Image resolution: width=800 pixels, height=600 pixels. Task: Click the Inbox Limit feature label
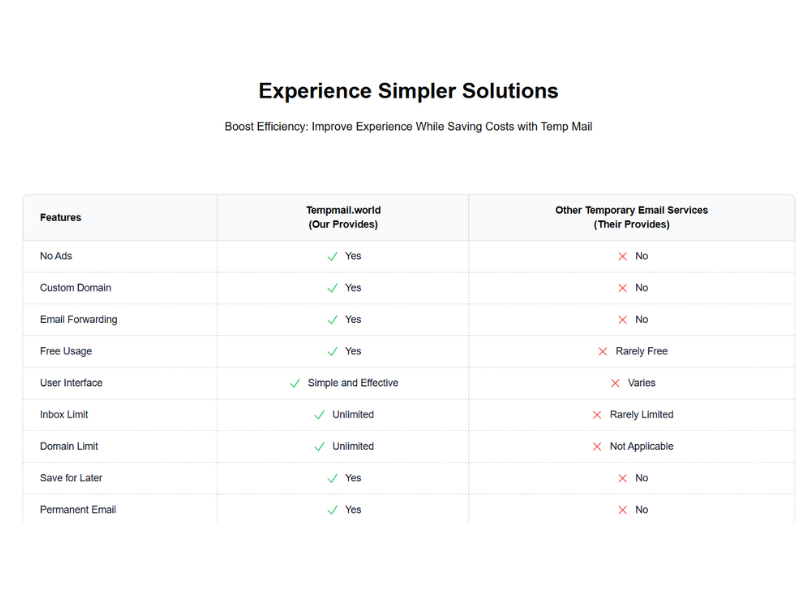point(64,414)
